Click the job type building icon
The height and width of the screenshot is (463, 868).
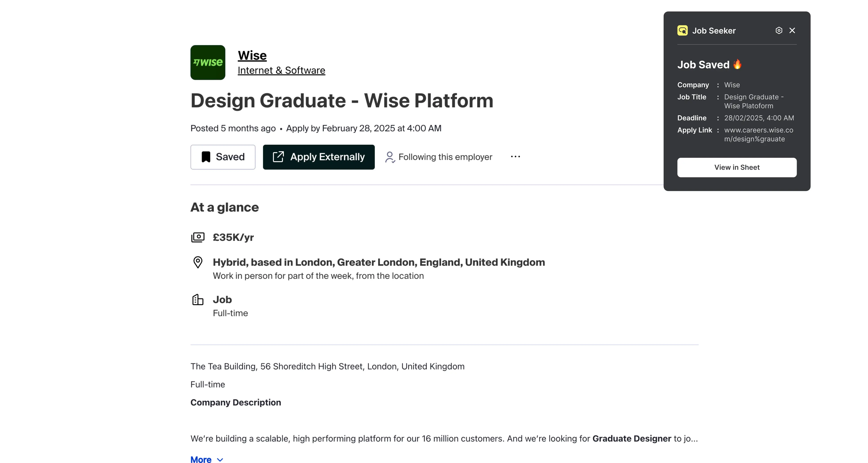pos(198,299)
